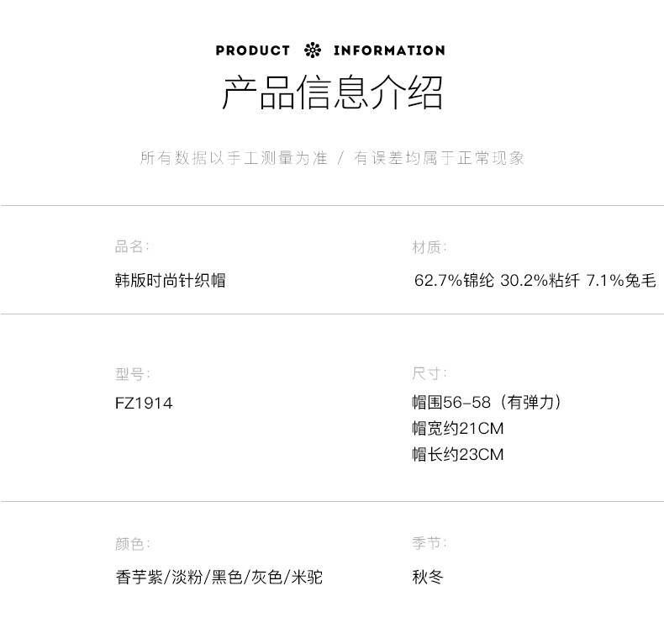Click the 尺寸 field label

[429, 373]
